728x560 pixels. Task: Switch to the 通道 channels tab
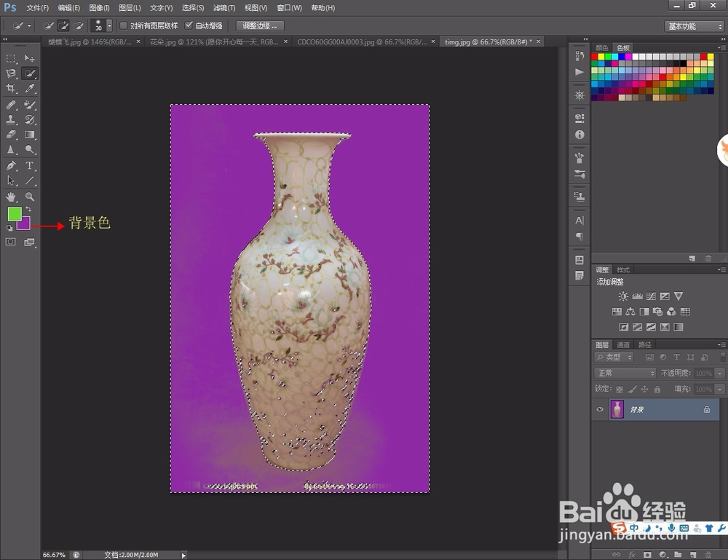click(623, 344)
